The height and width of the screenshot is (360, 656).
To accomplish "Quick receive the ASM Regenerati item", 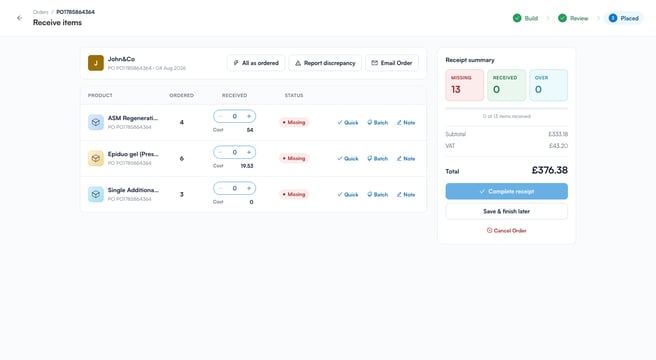I will pos(348,123).
